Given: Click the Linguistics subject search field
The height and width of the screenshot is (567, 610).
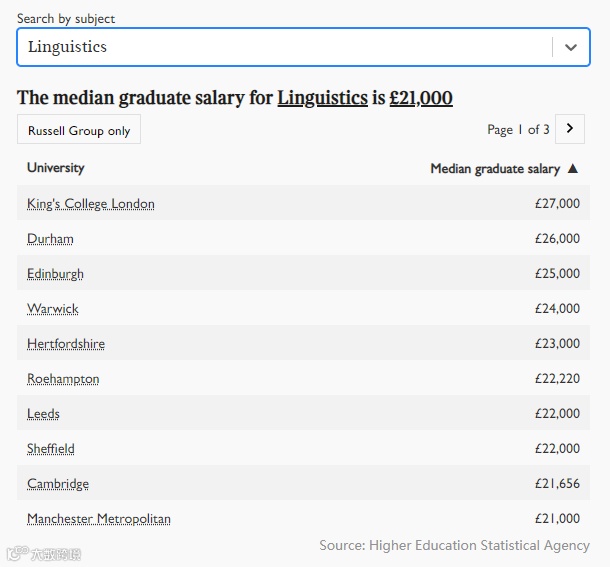Looking at the screenshot, I should tap(303, 47).
